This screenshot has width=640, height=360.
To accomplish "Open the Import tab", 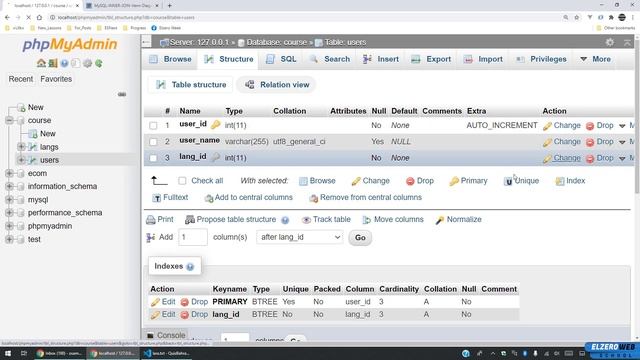I will (x=483, y=59).
